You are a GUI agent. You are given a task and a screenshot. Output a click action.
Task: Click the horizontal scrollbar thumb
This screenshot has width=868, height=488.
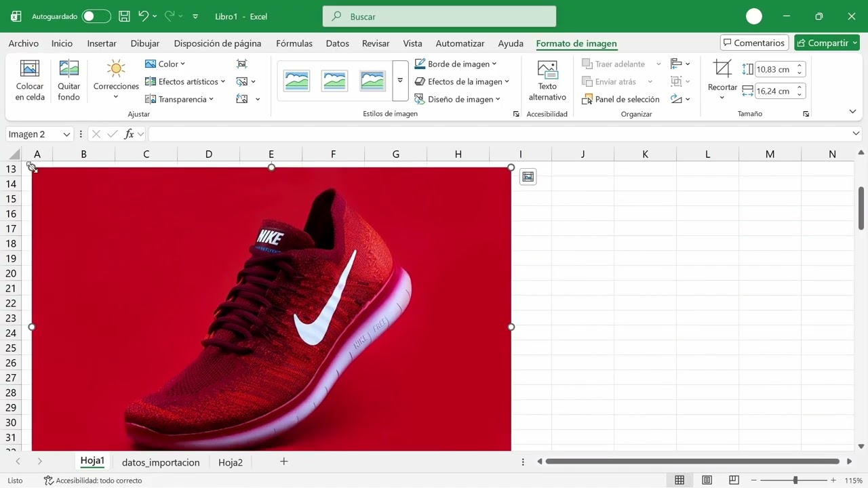(692, 462)
